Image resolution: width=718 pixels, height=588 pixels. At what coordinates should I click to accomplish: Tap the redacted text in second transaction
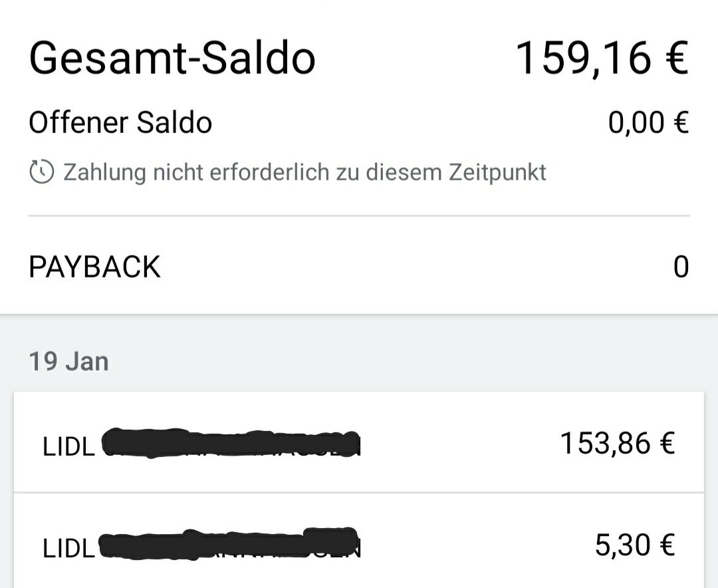point(229,544)
